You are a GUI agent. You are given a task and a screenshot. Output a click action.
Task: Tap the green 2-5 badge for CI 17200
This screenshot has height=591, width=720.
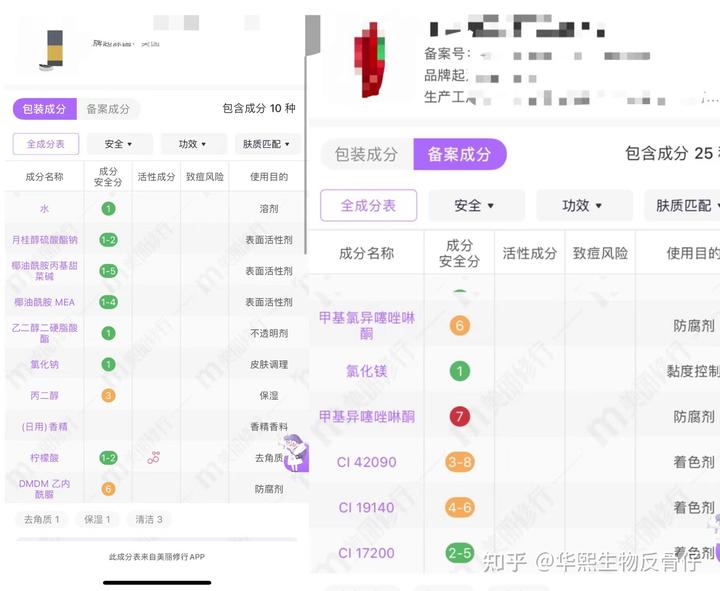tap(459, 552)
